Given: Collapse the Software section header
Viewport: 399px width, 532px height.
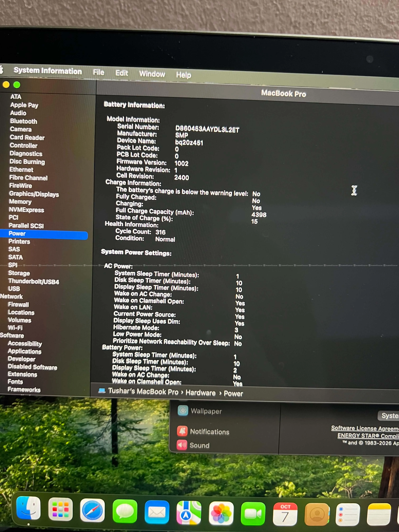Looking at the screenshot, I should (x=12, y=336).
